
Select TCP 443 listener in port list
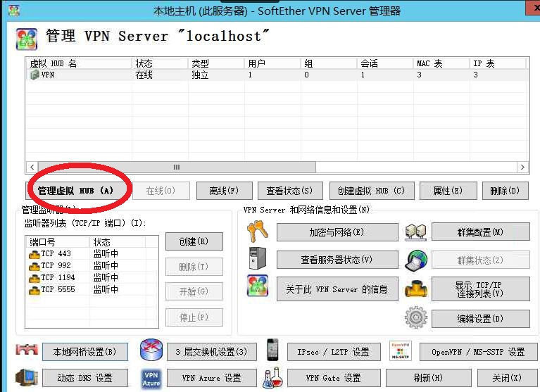click(x=56, y=254)
